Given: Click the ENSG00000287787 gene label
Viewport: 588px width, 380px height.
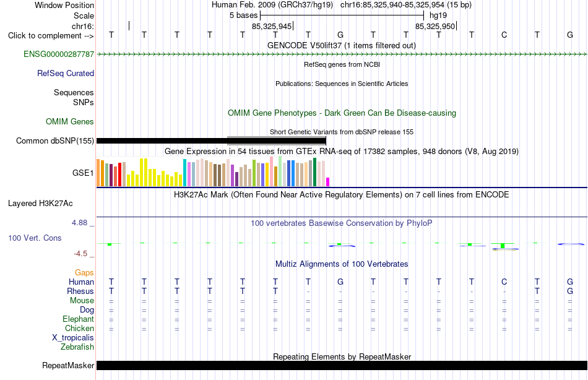Looking at the screenshot, I should (x=59, y=54).
